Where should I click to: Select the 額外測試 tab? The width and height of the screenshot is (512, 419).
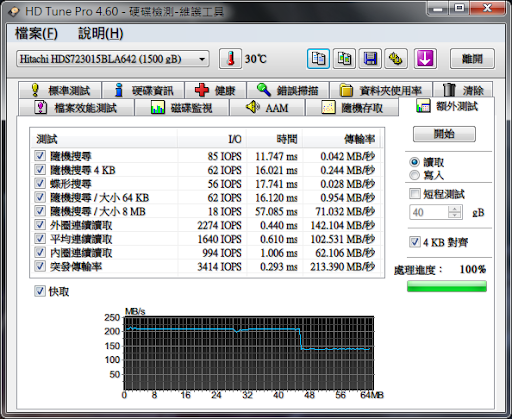(x=447, y=106)
